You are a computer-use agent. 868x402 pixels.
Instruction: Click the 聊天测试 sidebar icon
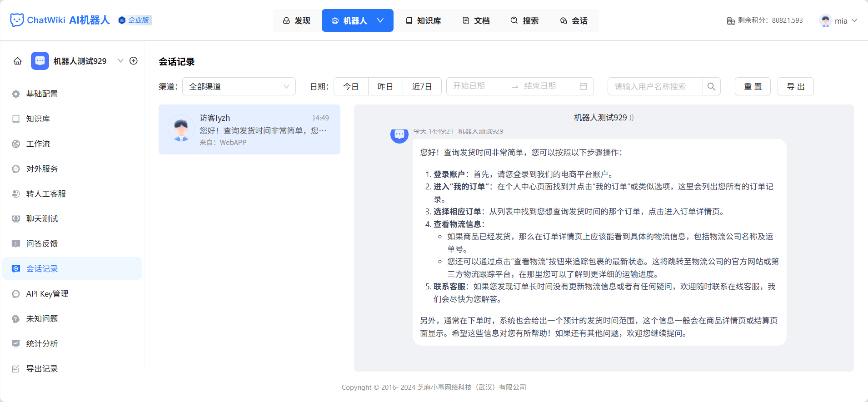[16, 219]
